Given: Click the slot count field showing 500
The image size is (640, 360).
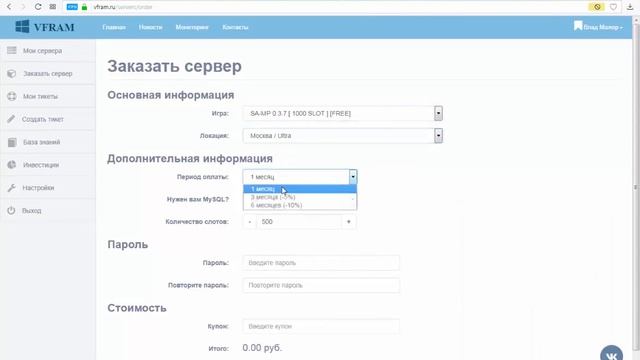Looking at the screenshot, I should (x=299, y=222).
